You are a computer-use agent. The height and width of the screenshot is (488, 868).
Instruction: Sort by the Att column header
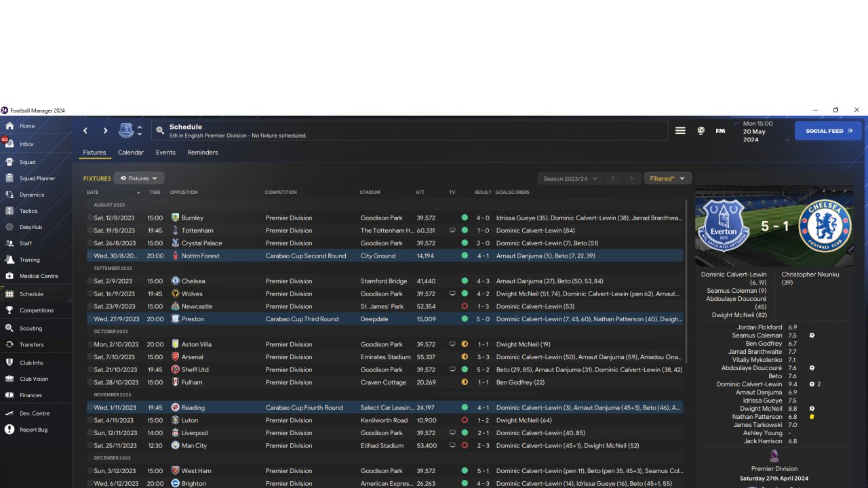coord(420,192)
